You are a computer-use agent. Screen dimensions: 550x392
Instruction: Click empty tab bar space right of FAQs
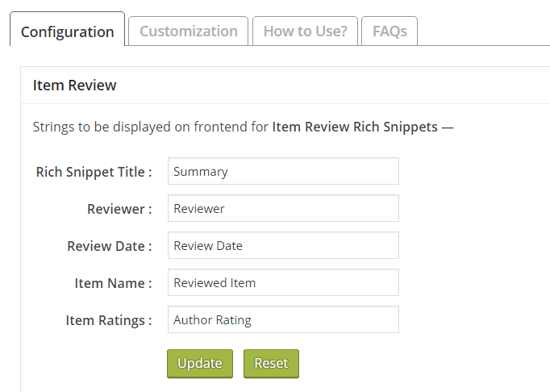484,31
